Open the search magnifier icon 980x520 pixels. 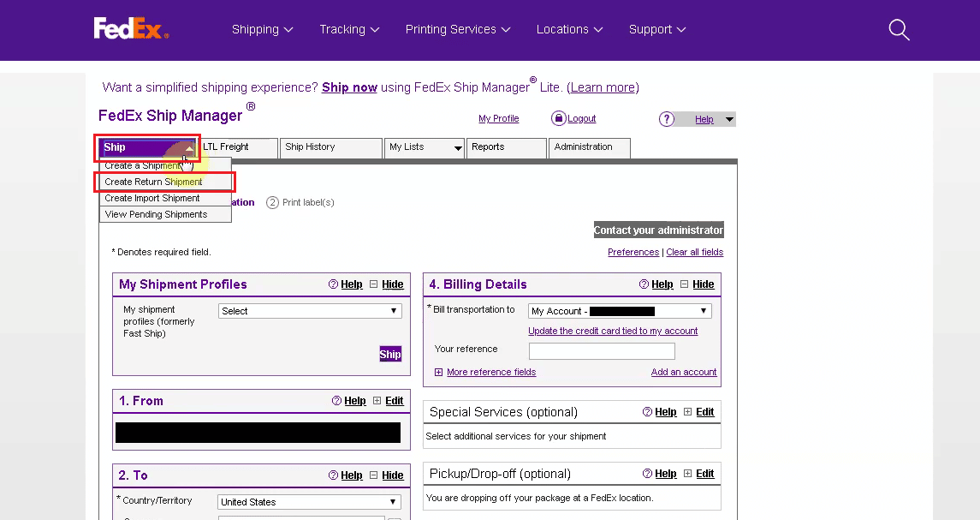[x=899, y=29]
